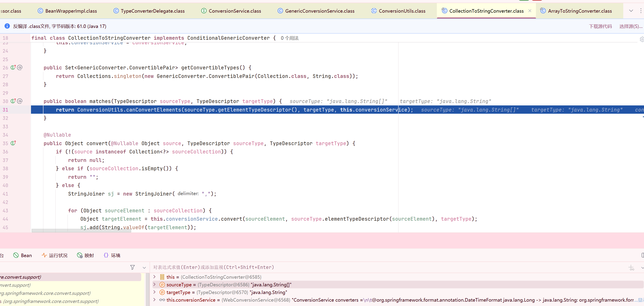The height and width of the screenshot is (306, 644).
Task: Expand the 'this' CollectionToStringConverter variable
Action: point(155,277)
